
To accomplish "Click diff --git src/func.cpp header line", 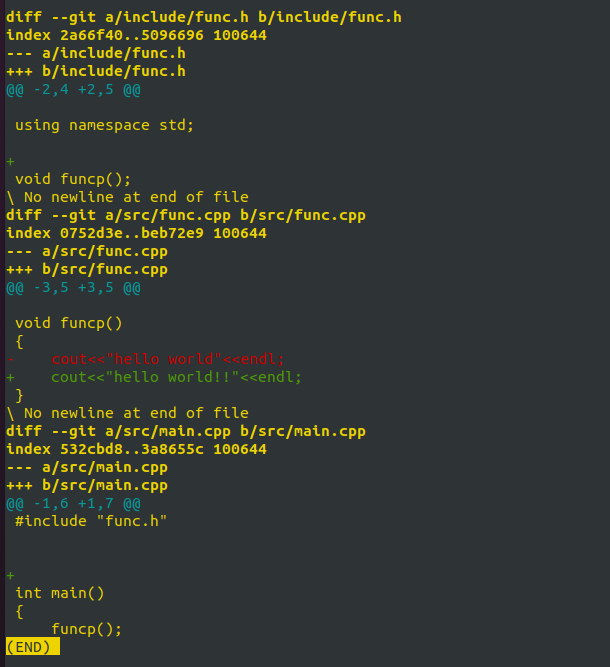I will (186, 215).
